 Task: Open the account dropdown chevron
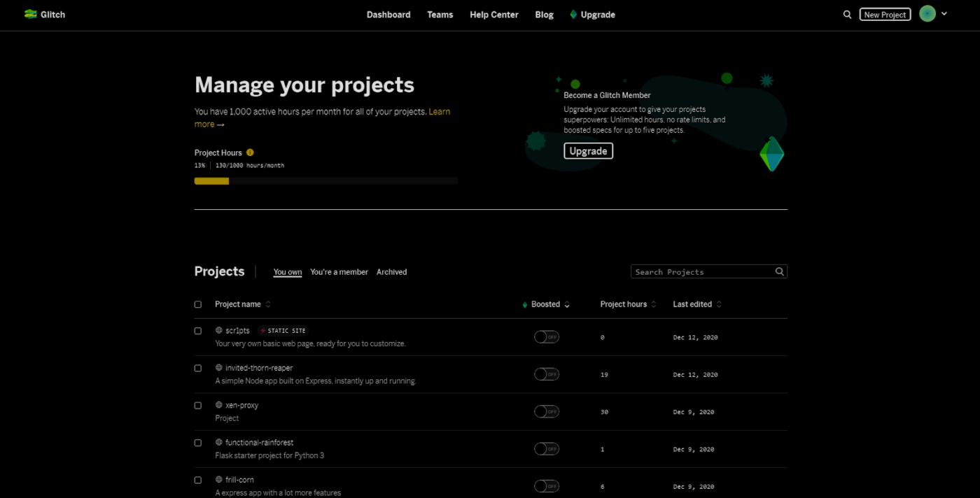click(944, 14)
